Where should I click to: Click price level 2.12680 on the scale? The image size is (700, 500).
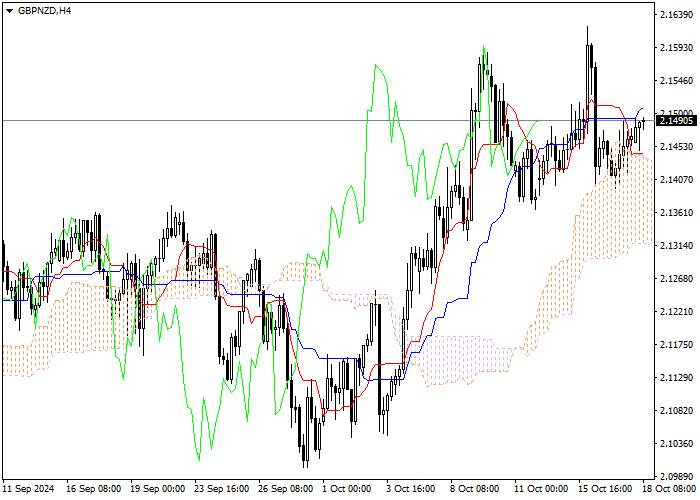click(676, 279)
